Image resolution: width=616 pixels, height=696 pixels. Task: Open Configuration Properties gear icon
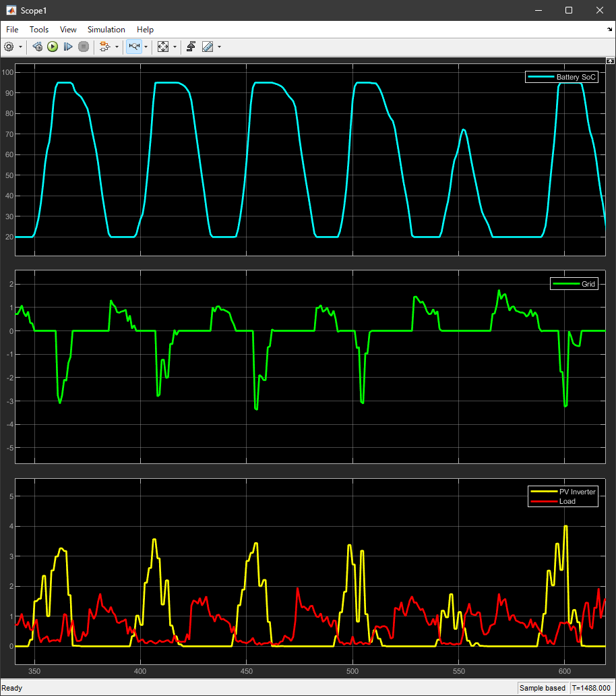click(9, 47)
